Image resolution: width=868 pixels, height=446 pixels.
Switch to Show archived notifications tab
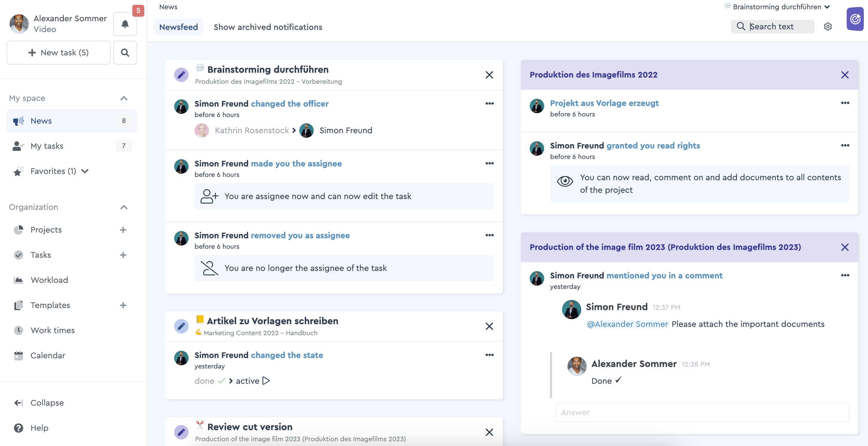pyautogui.click(x=268, y=27)
